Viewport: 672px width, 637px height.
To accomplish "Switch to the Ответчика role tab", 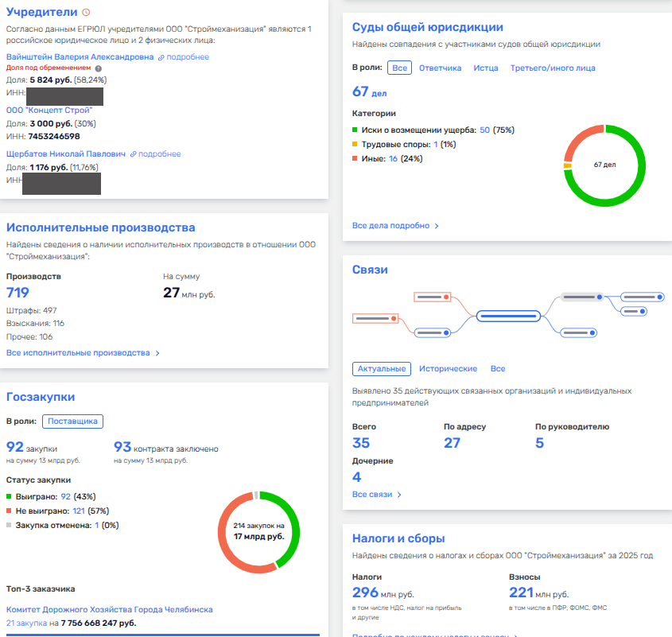I will tap(440, 68).
